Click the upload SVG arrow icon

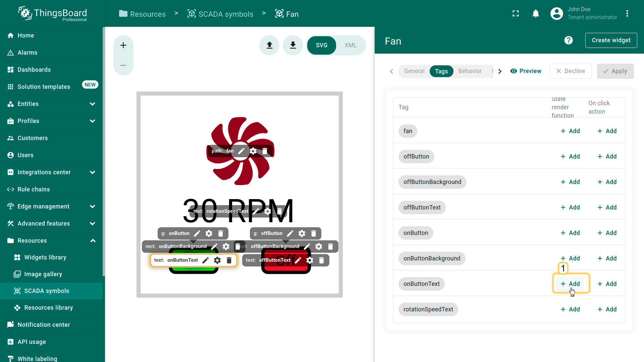tap(269, 45)
